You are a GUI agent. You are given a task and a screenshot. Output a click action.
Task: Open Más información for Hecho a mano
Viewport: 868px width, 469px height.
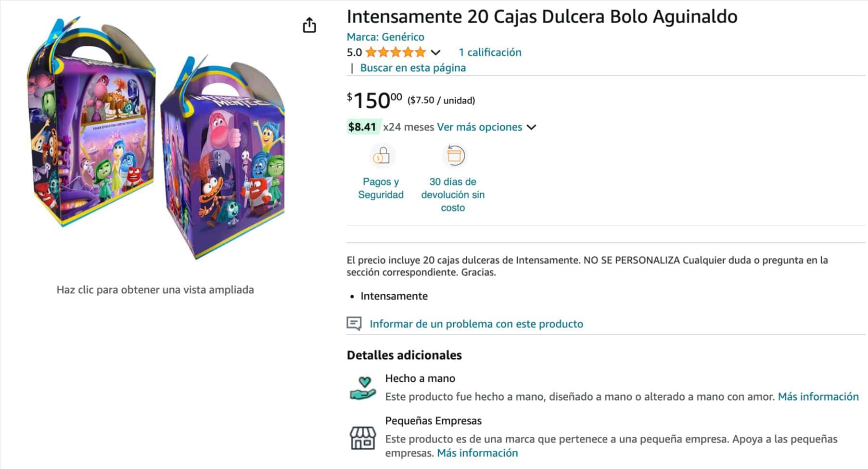(x=818, y=397)
